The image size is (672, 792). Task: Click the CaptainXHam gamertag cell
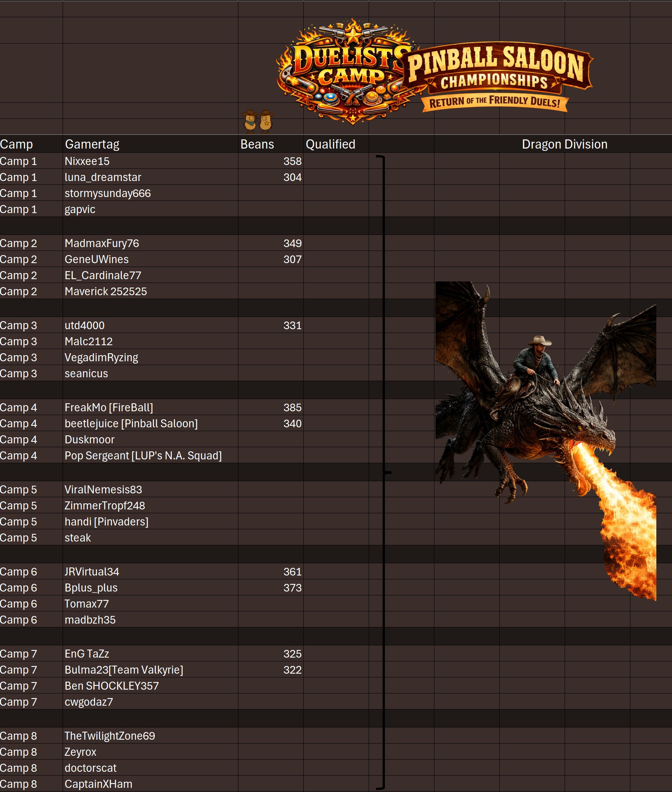pyautogui.click(x=150, y=784)
